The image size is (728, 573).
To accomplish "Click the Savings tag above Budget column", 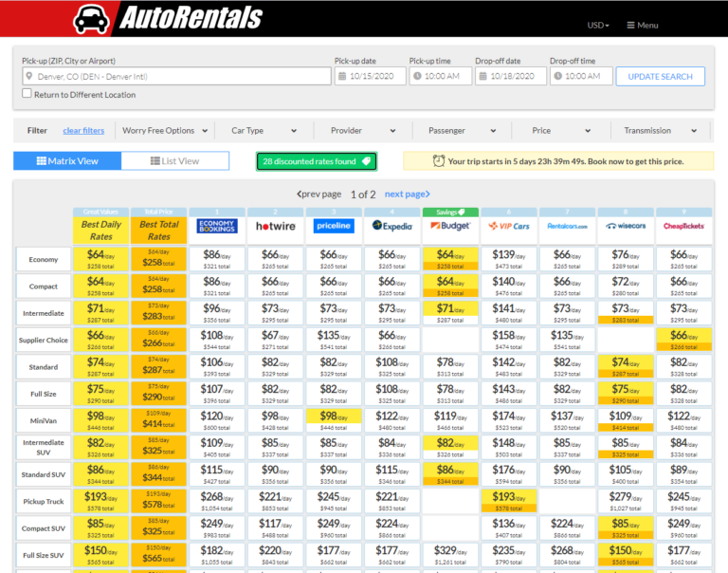I will [x=450, y=212].
